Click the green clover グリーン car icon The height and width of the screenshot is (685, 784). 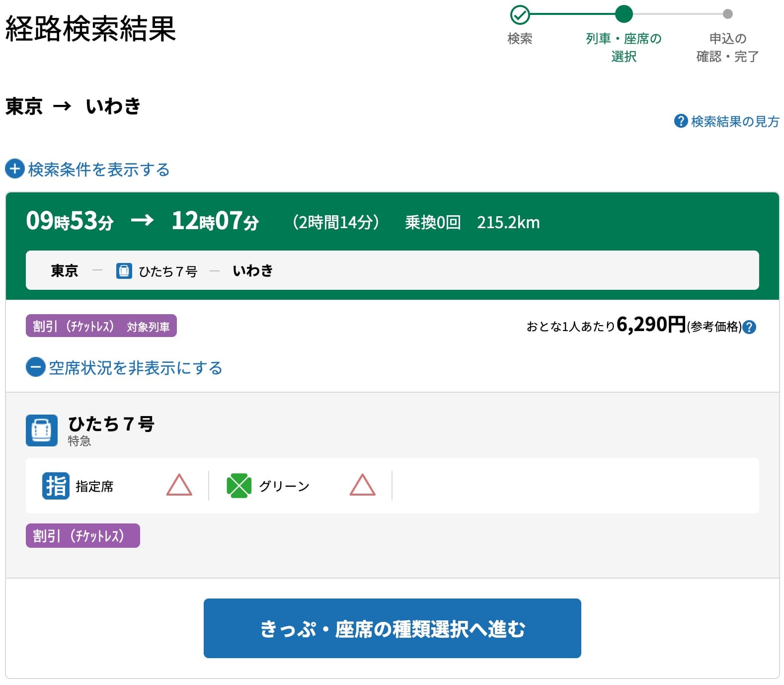coord(239,486)
